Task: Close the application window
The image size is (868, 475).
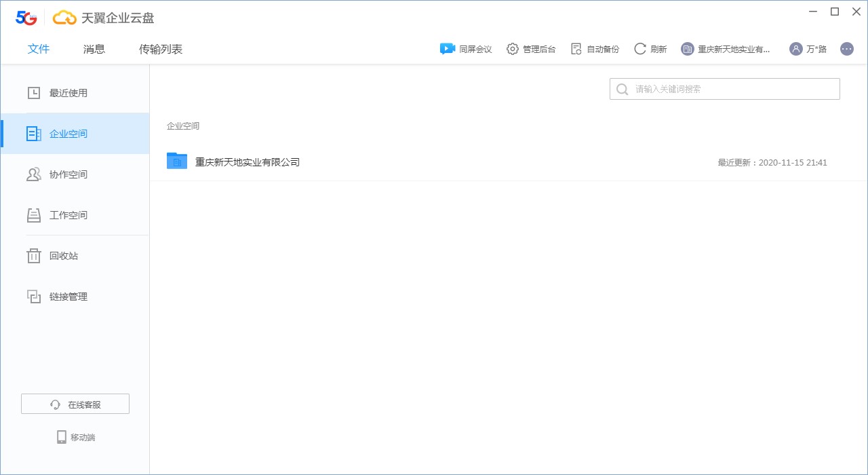Action: (x=856, y=12)
